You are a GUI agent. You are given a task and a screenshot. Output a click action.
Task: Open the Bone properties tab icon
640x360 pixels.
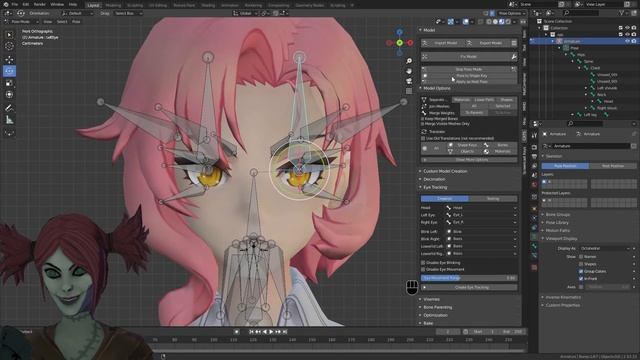pos(534,246)
